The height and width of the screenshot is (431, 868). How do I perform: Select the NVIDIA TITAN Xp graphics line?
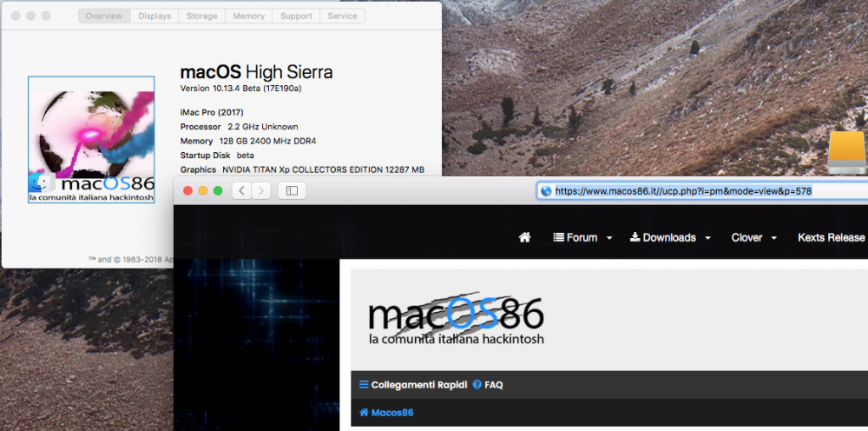pyautogui.click(x=302, y=169)
